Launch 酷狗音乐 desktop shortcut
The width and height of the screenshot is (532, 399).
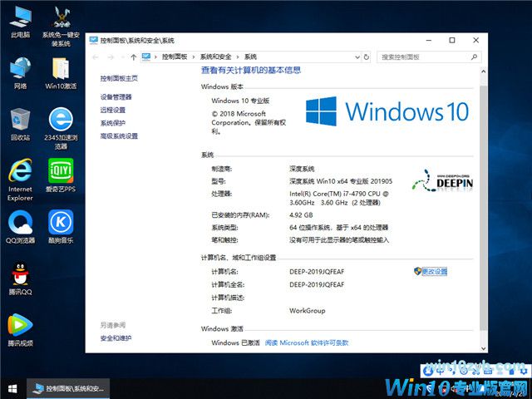point(61,227)
